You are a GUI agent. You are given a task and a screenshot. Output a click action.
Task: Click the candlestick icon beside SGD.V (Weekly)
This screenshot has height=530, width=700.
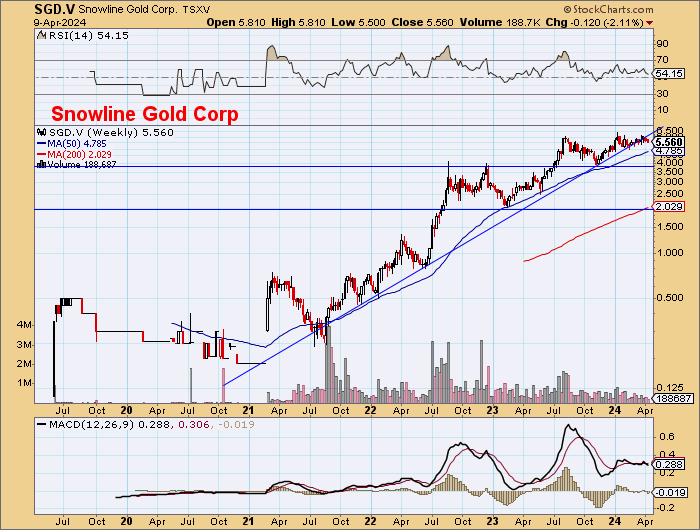(x=42, y=132)
